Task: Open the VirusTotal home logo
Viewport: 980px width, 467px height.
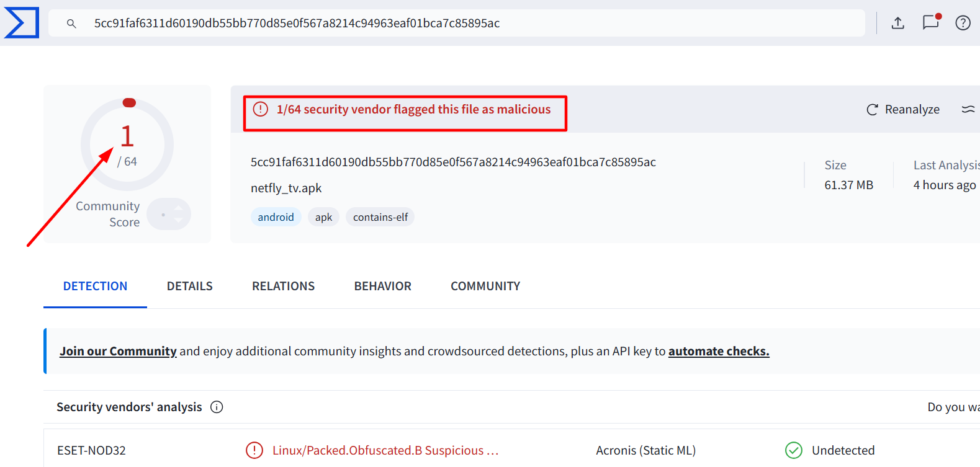Action: pos(22,23)
